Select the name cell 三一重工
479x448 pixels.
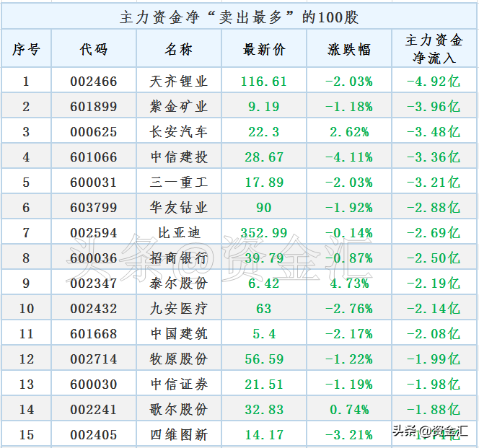pyautogui.click(x=179, y=183)
